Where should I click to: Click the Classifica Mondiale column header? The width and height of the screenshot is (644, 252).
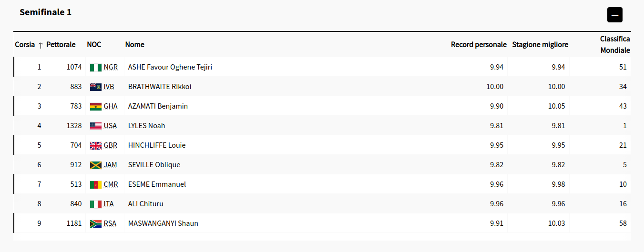point(615,44)
